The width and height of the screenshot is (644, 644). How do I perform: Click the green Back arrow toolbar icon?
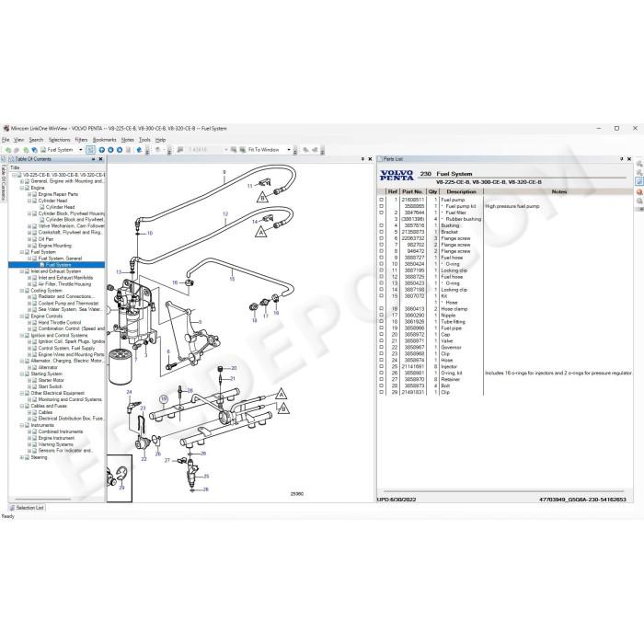point(8,150)
